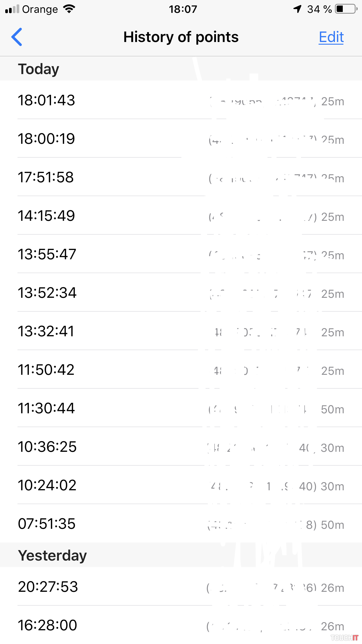Screen dimensions: 362x644
Task: Choose the 14:15:49 history entry
Action: tap(181, 216)
